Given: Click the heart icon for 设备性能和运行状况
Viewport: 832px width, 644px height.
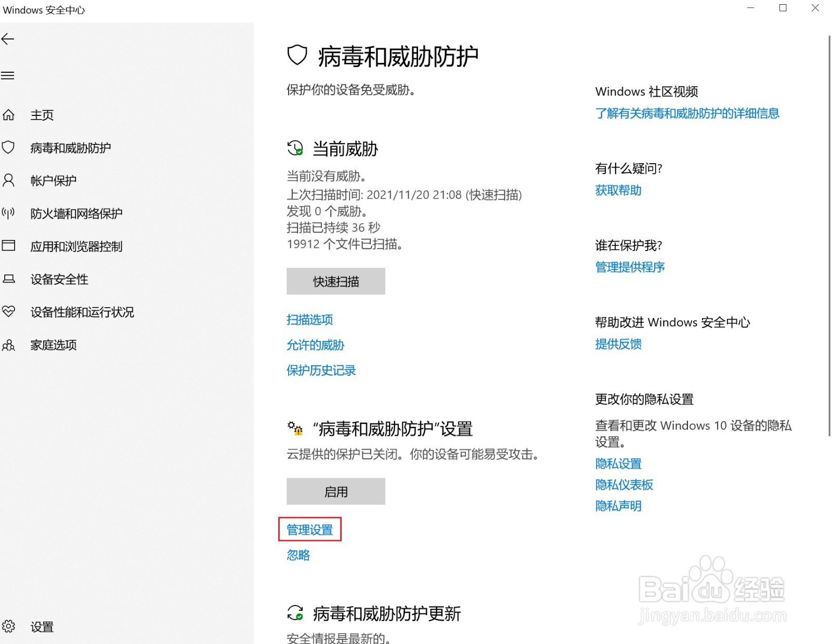Looking at the screenshot, I should click(8, 312).
